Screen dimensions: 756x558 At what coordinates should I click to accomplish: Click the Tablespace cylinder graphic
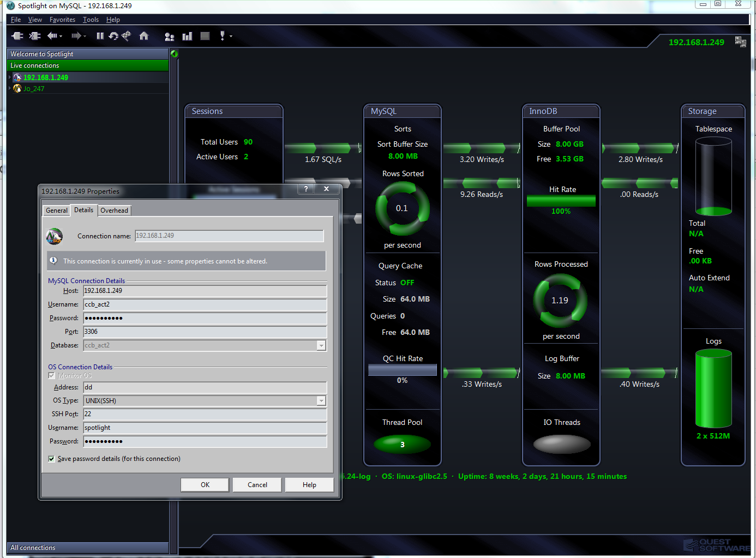click(x=713, y=176)
